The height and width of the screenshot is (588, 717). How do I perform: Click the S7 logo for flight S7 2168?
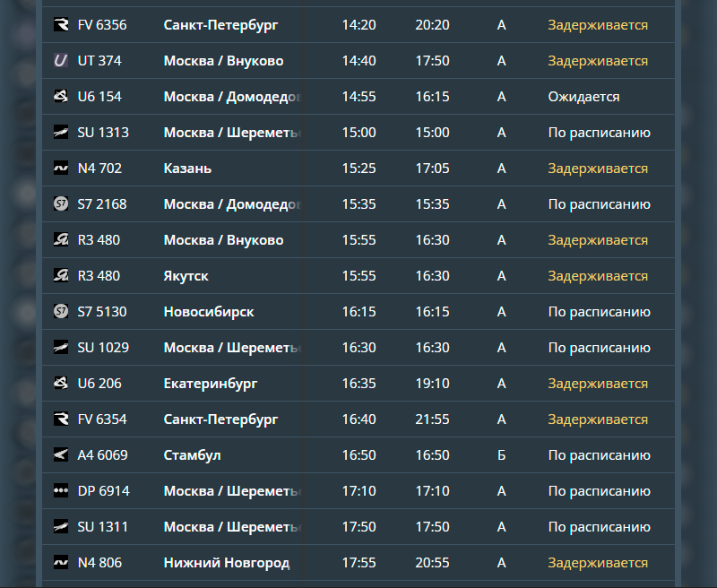[x=61, y=203]
